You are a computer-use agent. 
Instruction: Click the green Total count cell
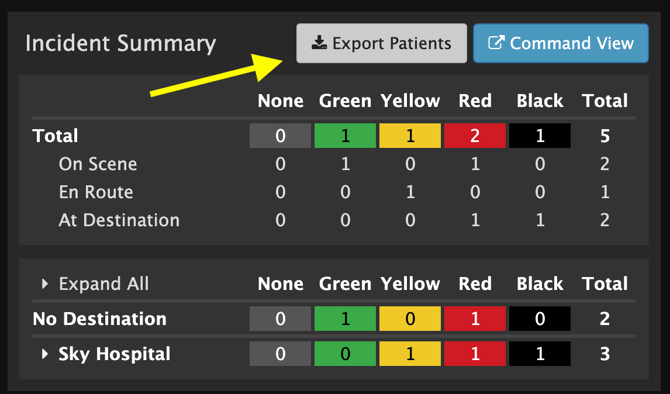[x=345, y=136]
